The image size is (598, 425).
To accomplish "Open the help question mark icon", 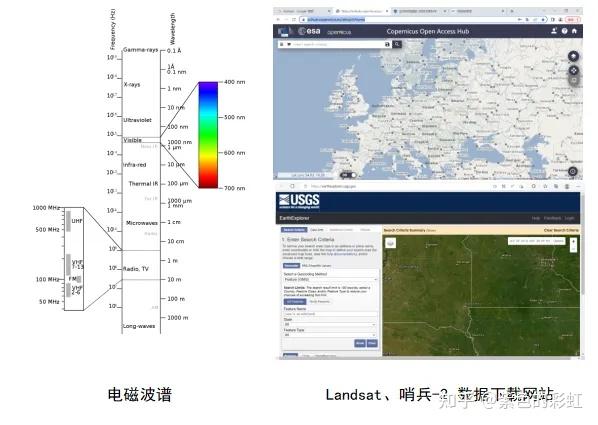I will [564, 31].
